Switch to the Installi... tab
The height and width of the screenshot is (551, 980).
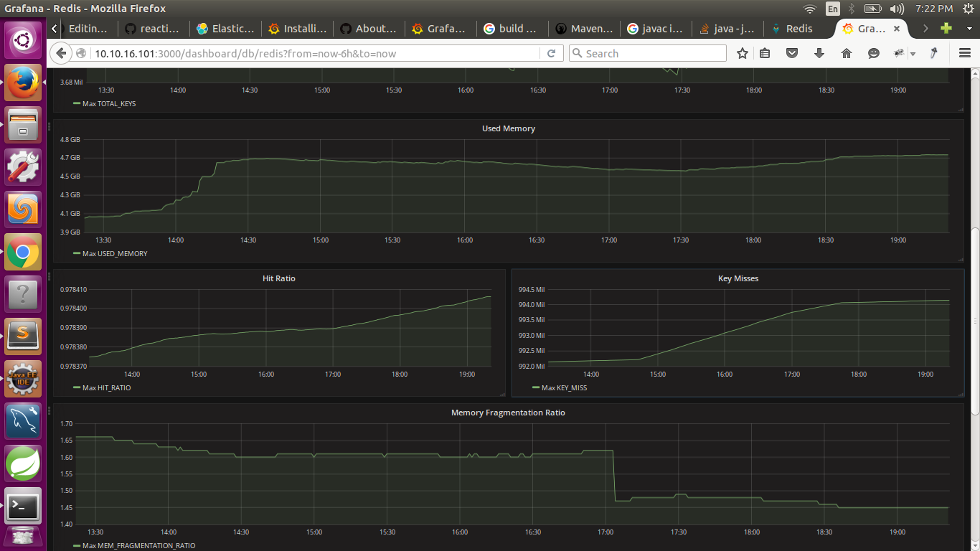pyautogui.click(x=297, y=29)
